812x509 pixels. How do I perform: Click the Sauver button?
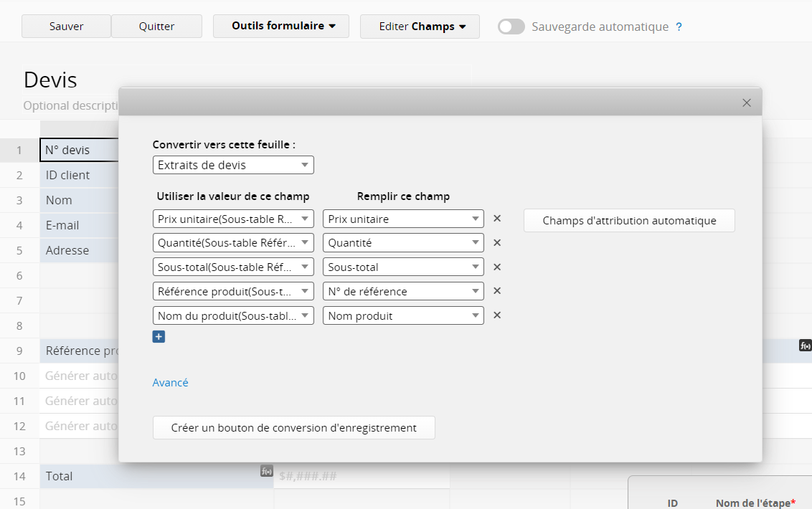[x=66, y=27]
